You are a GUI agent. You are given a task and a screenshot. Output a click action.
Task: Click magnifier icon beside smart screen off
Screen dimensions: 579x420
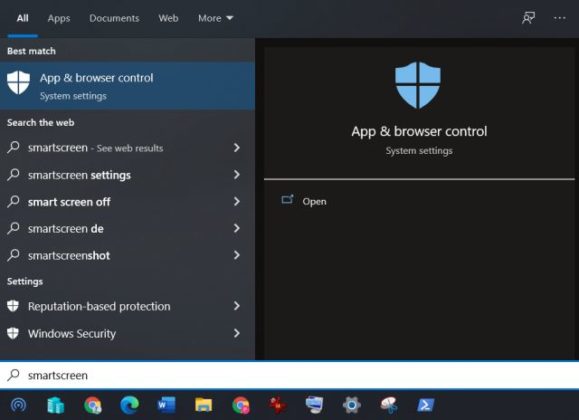(13, 201)
